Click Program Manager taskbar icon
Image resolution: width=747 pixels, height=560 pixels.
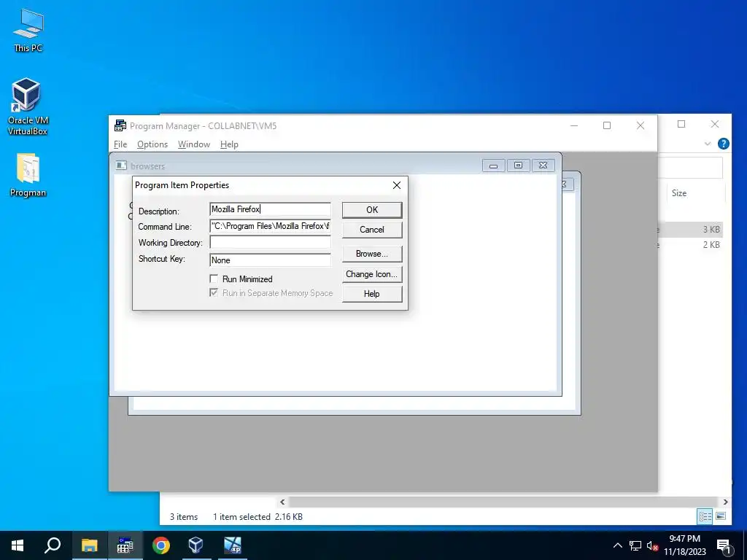click(125, 545)
